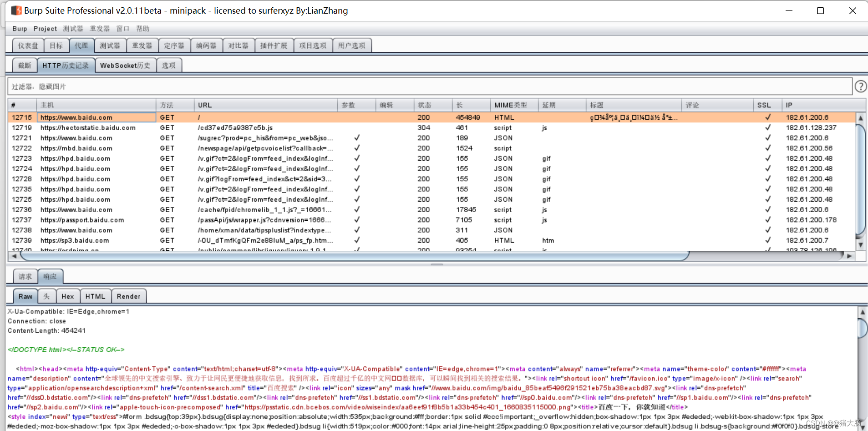Open the WebSocket历史 sub-tab

pyautogui.click(x=126, y=66)
